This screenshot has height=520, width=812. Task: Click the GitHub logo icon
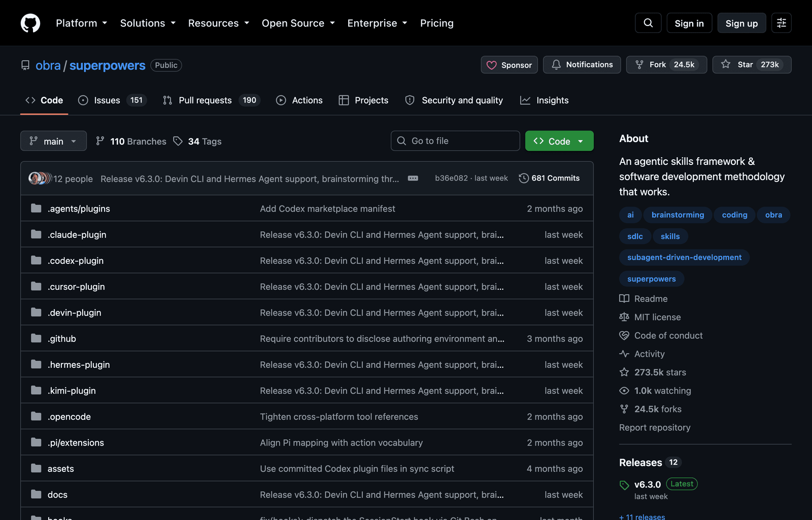[x=30, y=23]
